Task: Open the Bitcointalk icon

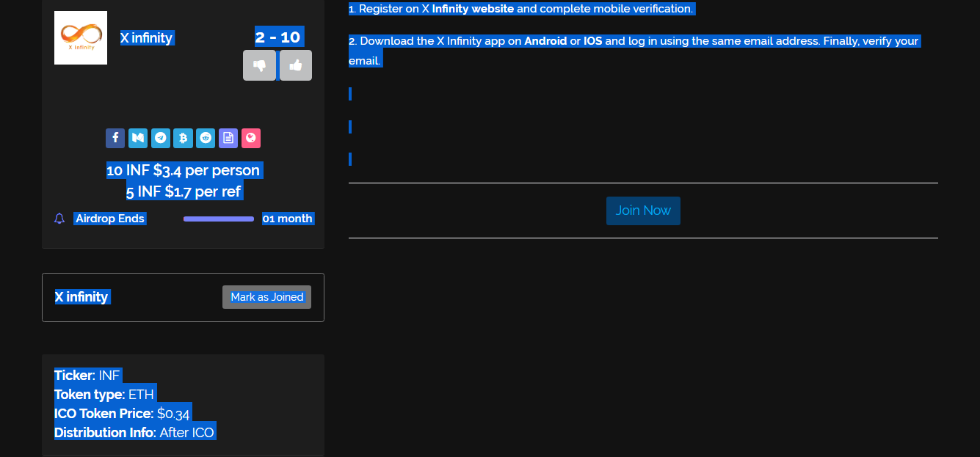Action: [184, 138]
